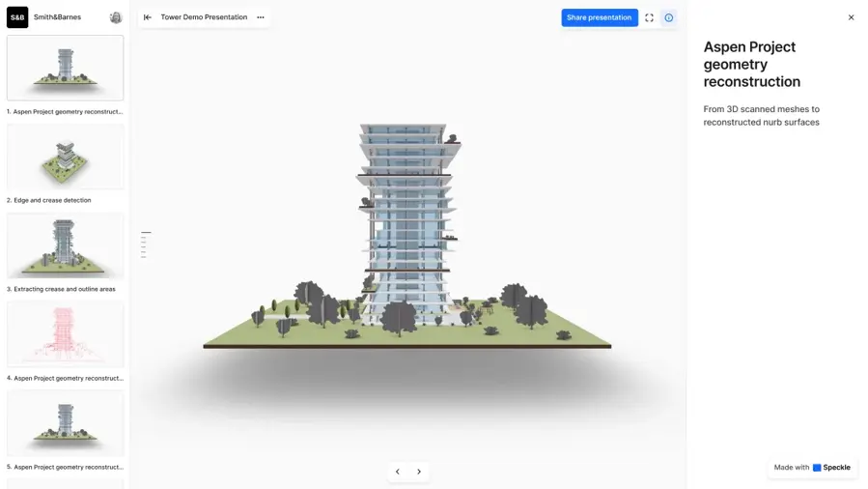Go to next slide arrow
The image size is (868, 489).
coord(419,472)
